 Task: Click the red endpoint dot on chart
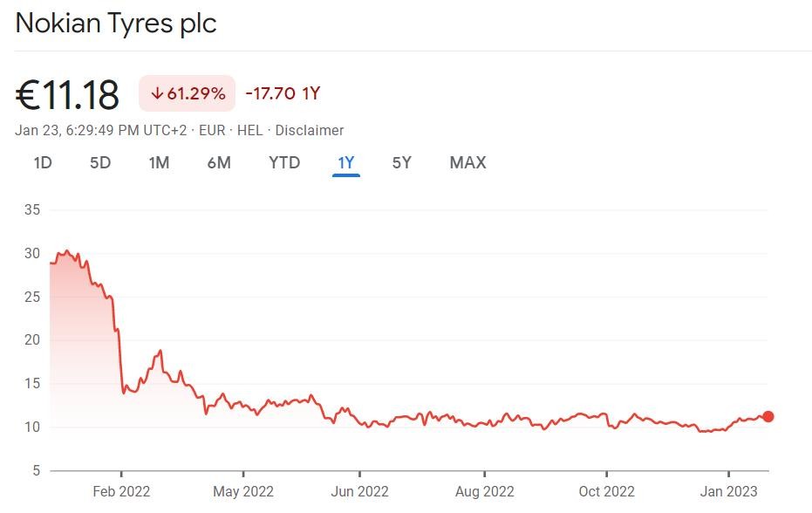(x=768, y=416)
